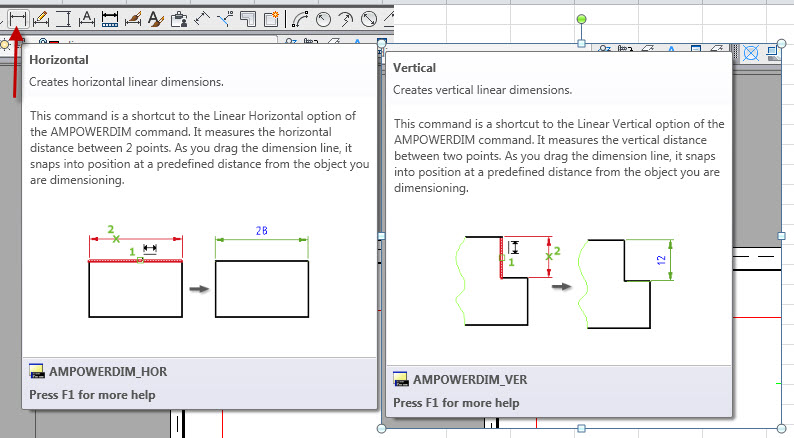Click the 'AMPOWERDIM_VER' command name
This screenshot has height=438, width=794.
pos(470,380)
